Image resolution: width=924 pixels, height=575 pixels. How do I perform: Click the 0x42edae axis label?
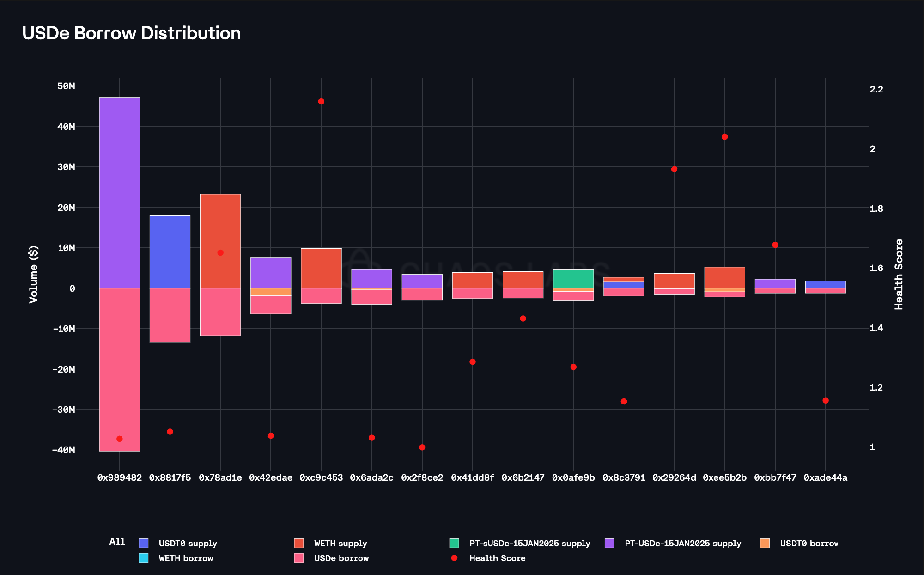coord(271,478)
